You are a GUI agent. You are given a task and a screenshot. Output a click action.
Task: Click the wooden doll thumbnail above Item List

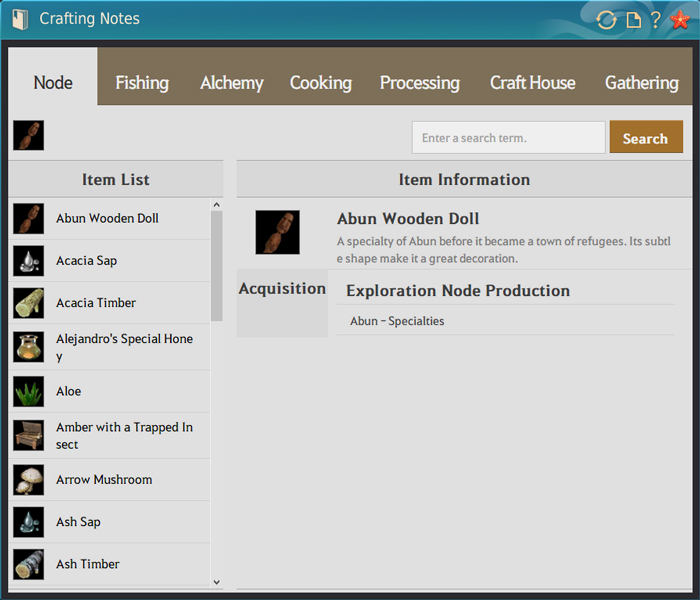coord(28,135)
